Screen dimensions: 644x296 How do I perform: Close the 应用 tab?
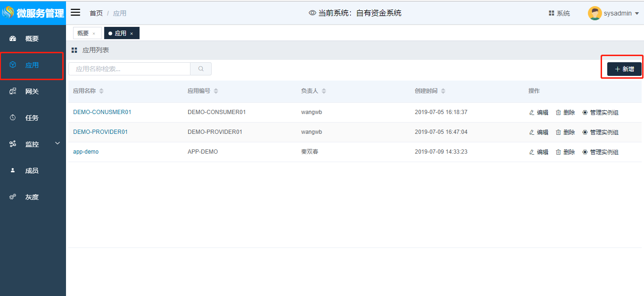(132, 33)
